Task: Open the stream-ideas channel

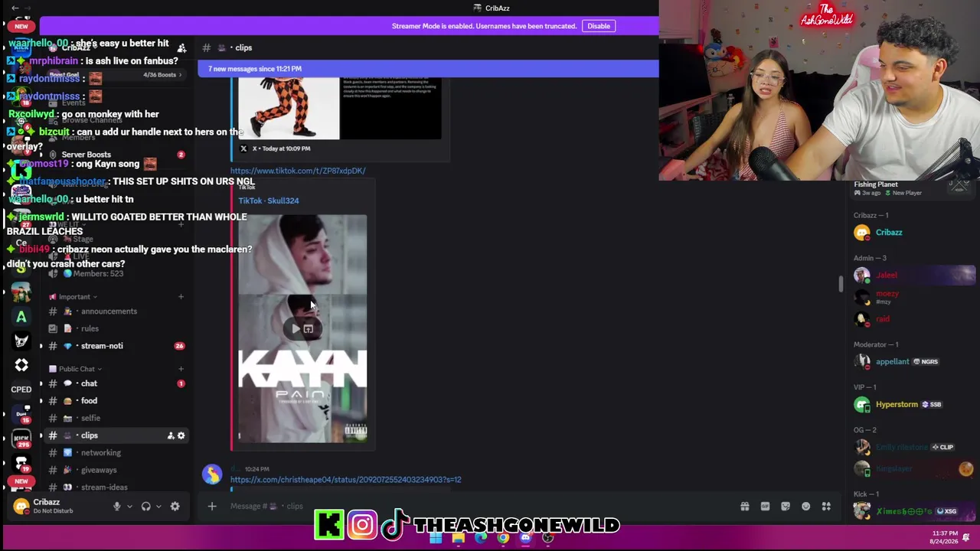Action: pos(103,487)
